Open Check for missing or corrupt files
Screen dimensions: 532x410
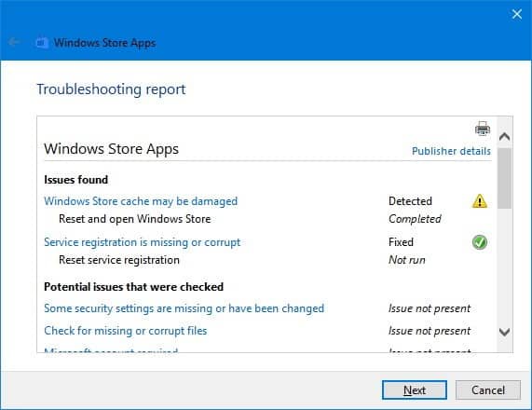coord(126,331)
